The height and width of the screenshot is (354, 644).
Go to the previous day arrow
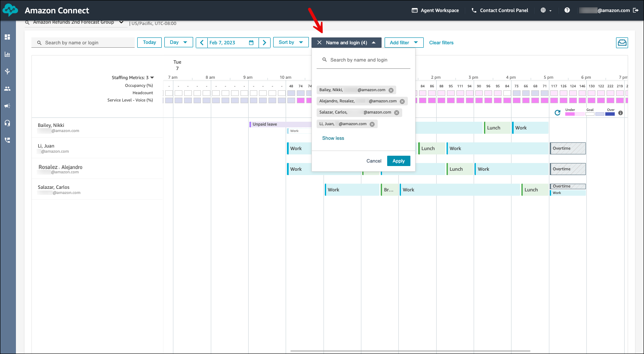tap(202, 43)
